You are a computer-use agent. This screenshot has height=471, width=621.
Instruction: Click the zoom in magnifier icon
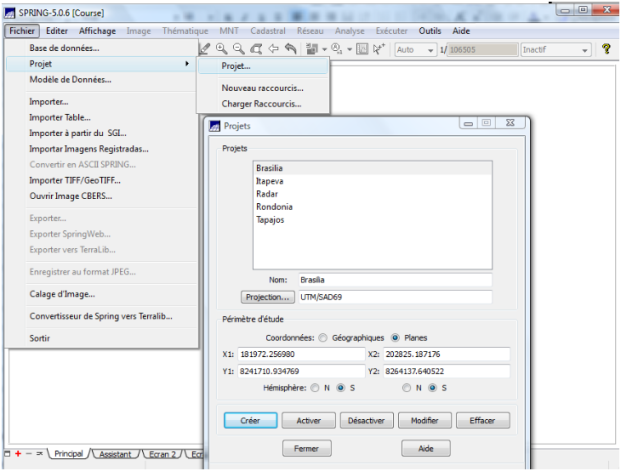tap(221, 48)
